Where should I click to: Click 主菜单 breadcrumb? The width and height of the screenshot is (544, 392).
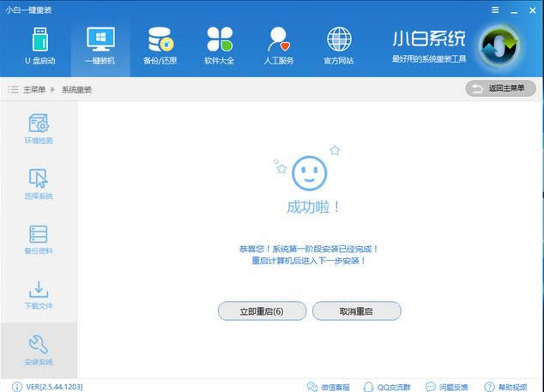(34, 90)
